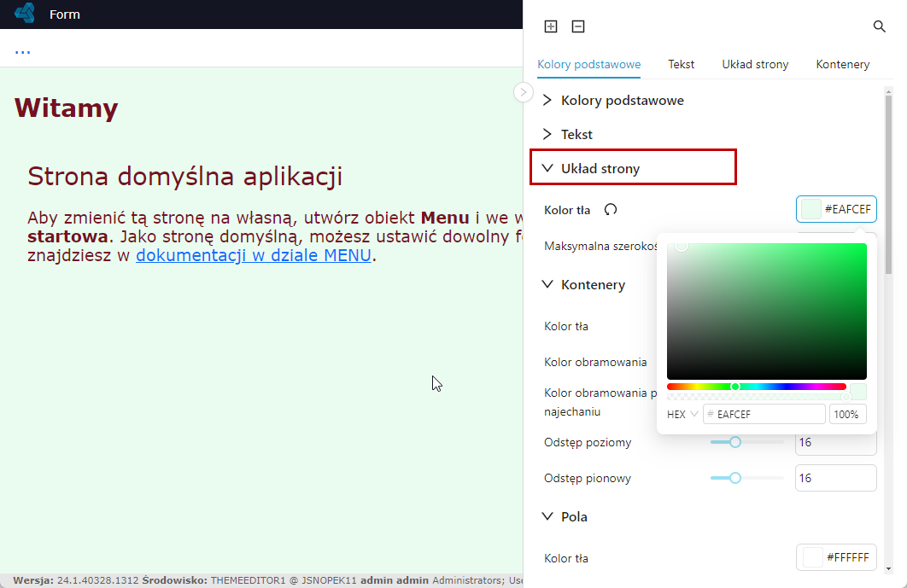Screen dimensions: 907x588
Task: Click the hex value field EAFCEF
Action: point(764,415)
